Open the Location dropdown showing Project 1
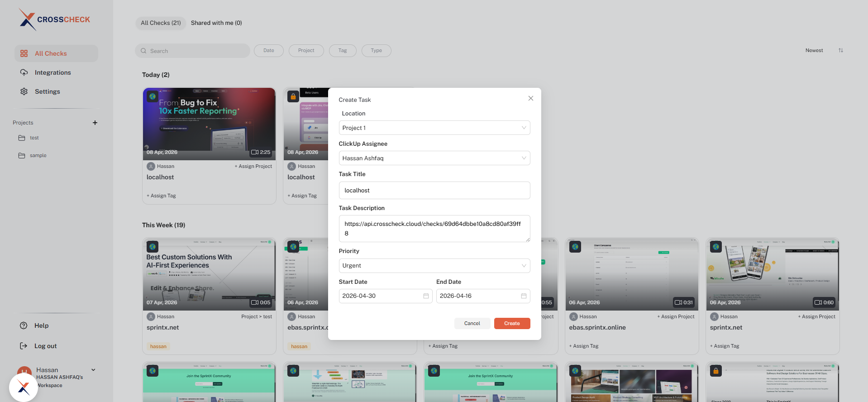The height and width of the screenshot is (402, 868). coord(434,128)
